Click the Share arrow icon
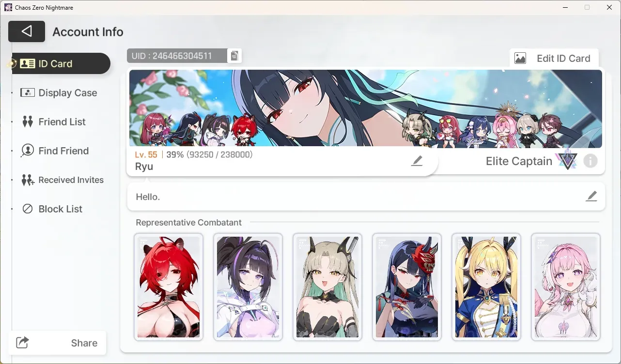 click(23, 343)
